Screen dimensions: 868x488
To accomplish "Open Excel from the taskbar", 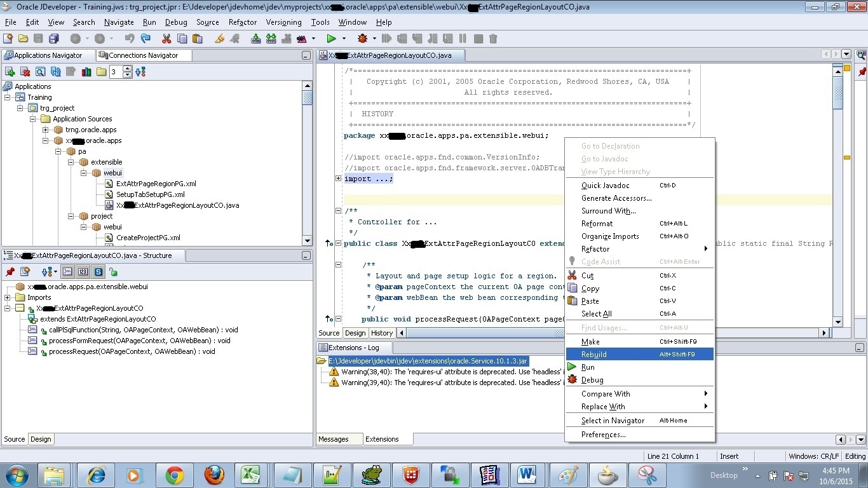I will coord(251,475).
